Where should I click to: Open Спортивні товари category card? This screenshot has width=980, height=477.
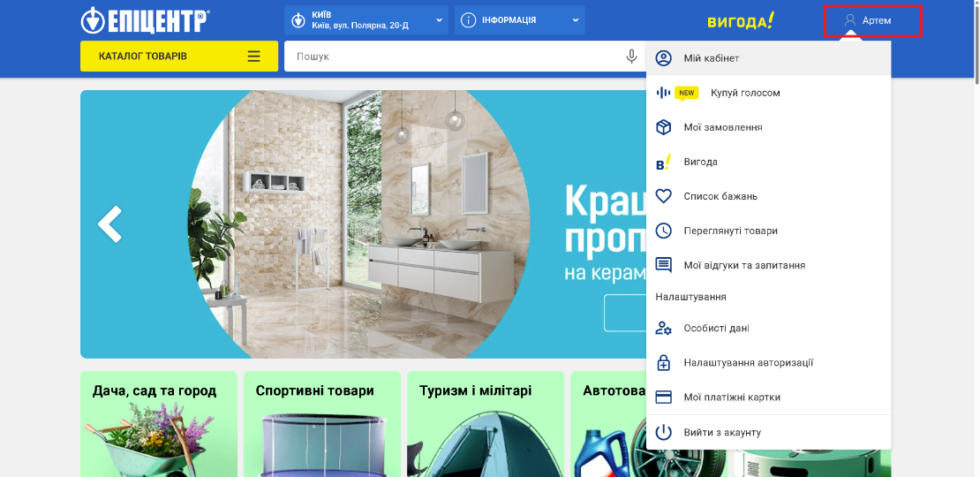322,424
